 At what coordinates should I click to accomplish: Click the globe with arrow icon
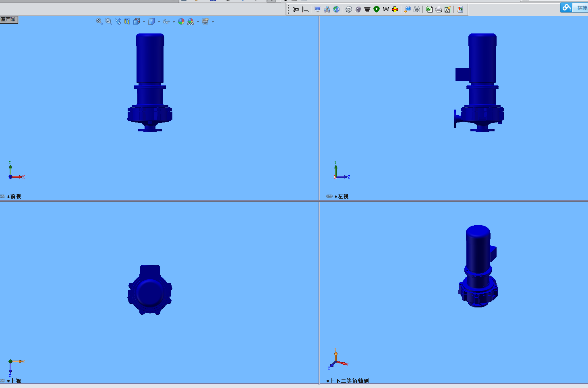tap(336, 9)
